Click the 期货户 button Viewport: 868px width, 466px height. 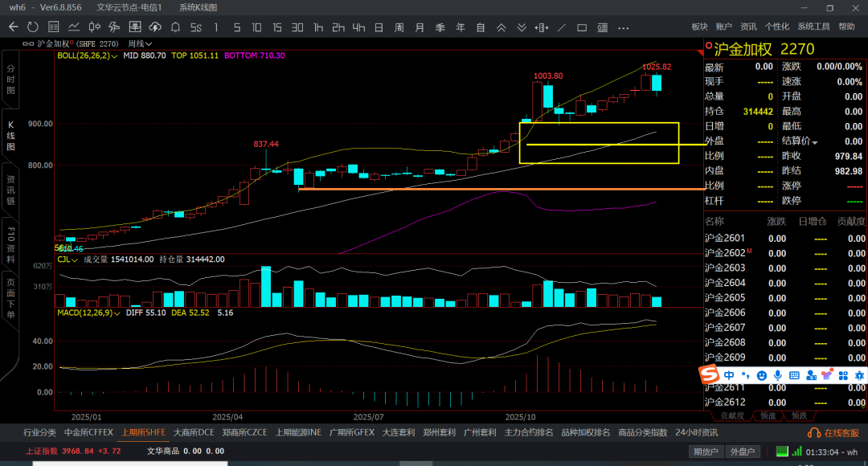pyautogui.click(x=706, y=452)
